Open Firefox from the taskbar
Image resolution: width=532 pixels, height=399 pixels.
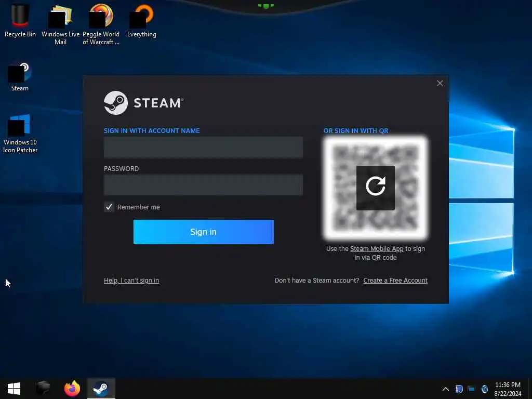pos(72,389)
